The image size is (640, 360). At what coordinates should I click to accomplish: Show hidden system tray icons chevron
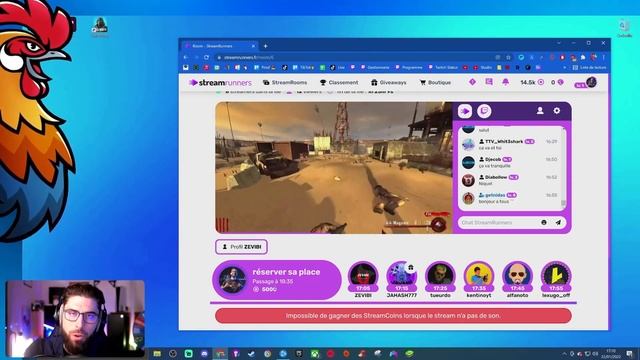(x=564, y=353)
